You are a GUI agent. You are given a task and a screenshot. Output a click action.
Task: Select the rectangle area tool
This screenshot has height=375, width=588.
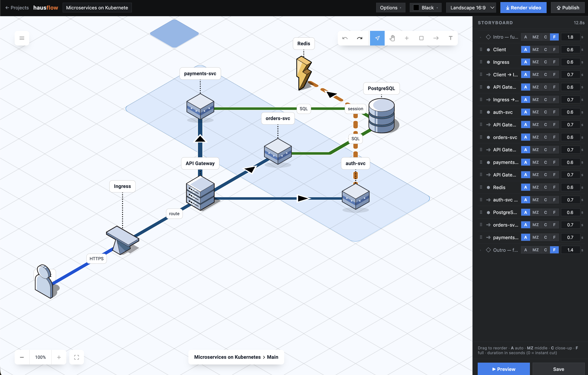[421, 38]
